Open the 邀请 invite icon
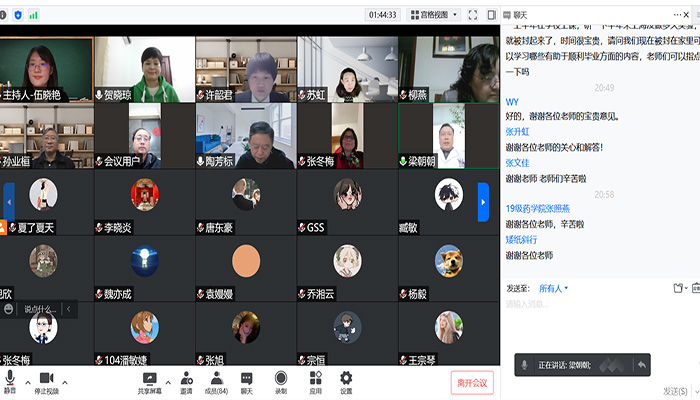 click(186, 379)
